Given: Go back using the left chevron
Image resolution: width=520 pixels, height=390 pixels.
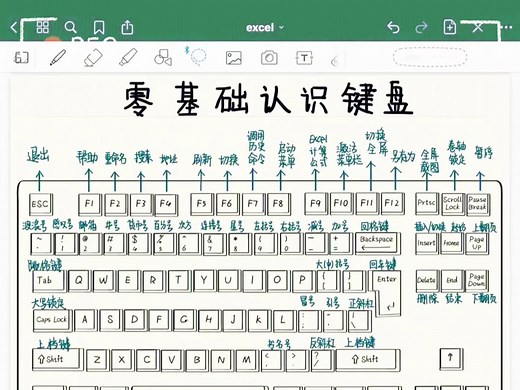Looking at the screenshot, I should pyautogui.click(x=14, y=27).
